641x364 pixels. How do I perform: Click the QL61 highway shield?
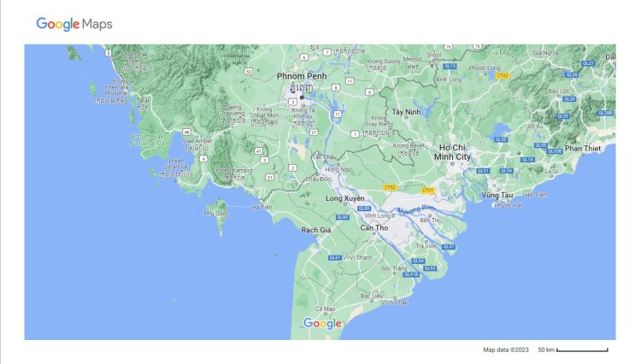[x=335, y=257]
